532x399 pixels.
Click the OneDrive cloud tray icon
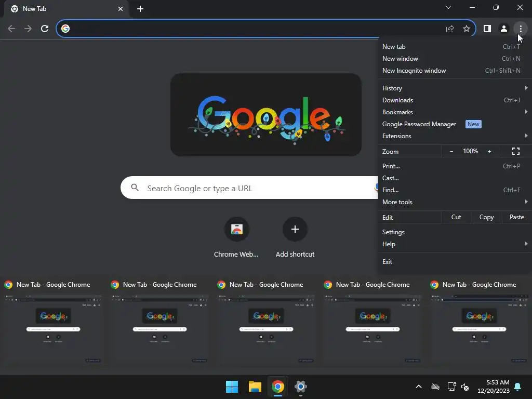point(435,387)
